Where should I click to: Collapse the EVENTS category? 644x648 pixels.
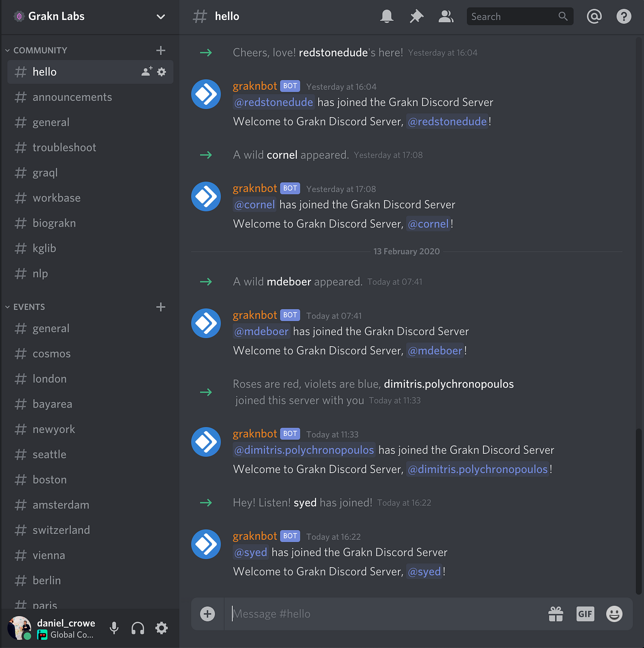(26, 307)
